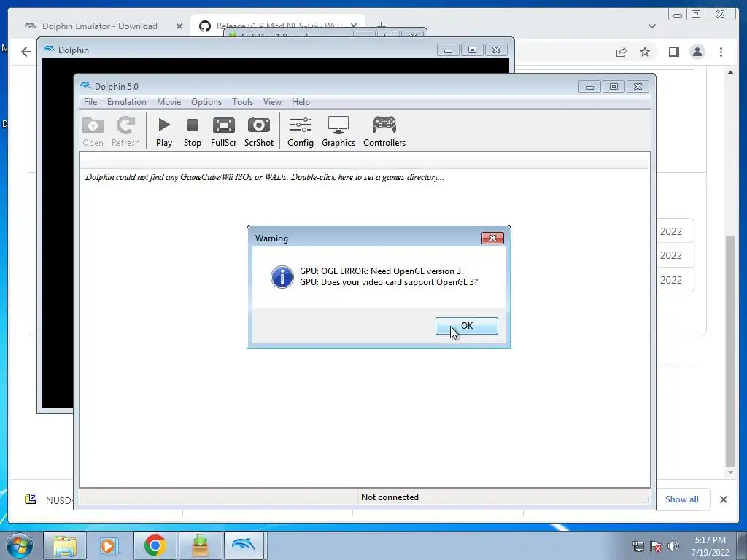The height and width of the screenshot is (560, 747).
Task: Click the Chrome page vertical scrollbar
Action: coord(730,351)
